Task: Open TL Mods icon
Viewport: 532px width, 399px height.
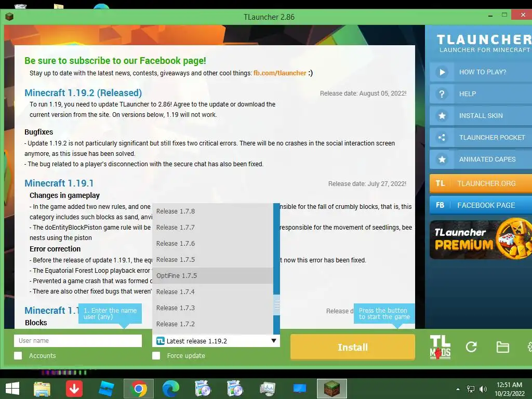Action: tap(440, 347)
